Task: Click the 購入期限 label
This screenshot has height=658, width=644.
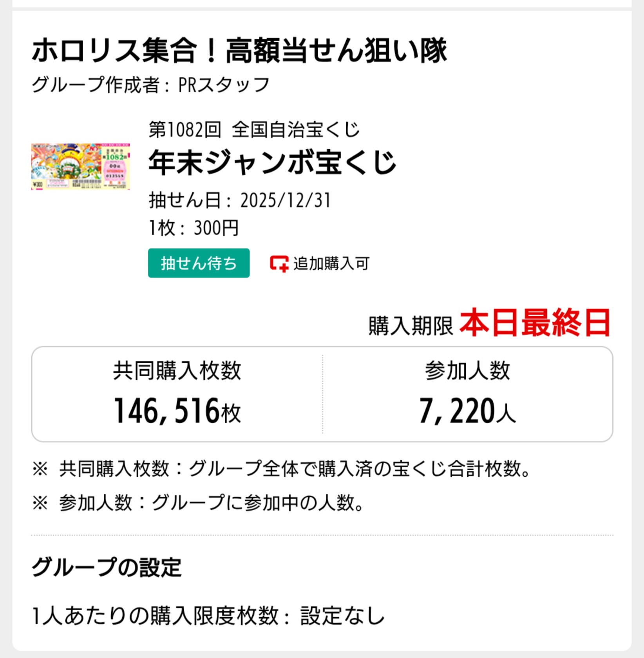Action: [x=411, y=326]
